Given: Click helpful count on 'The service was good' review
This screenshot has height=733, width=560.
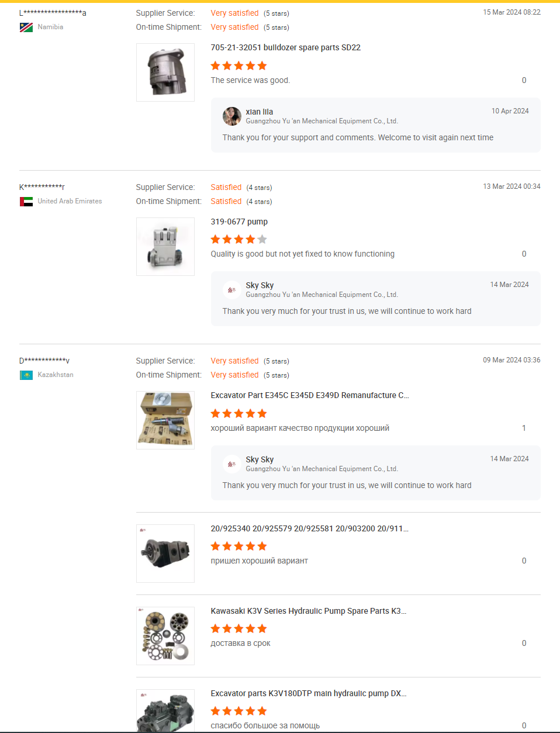Looking at the screenshot, I should [524, 81].
